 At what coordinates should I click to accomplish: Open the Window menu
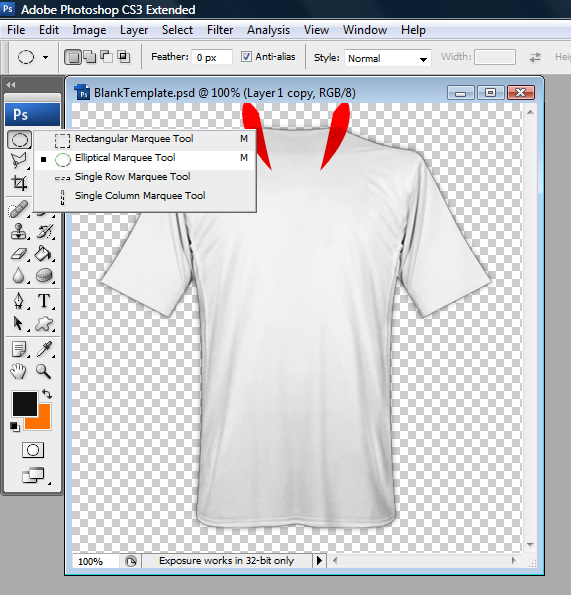coord(365,30)
